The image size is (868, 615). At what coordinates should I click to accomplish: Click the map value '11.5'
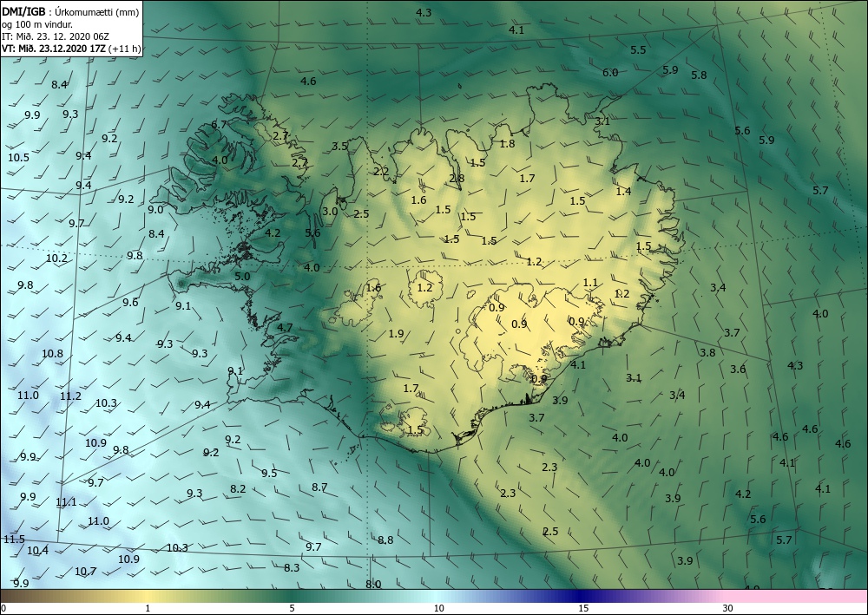tap(14, 540)
